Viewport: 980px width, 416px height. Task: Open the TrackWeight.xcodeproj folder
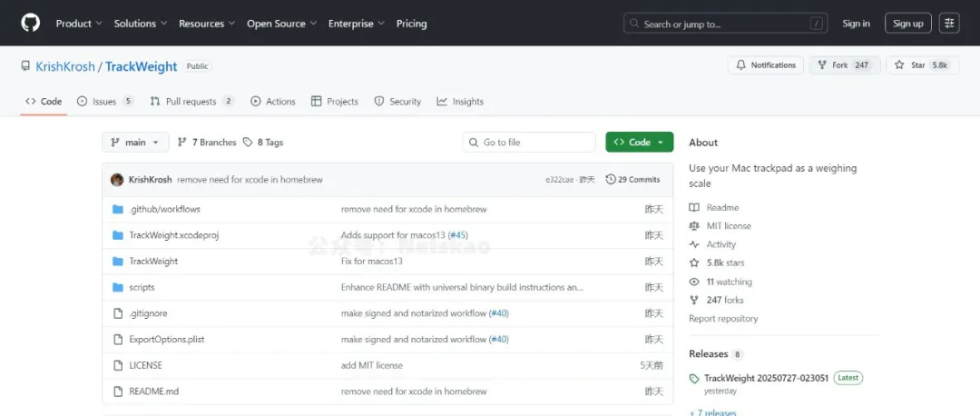173,235
